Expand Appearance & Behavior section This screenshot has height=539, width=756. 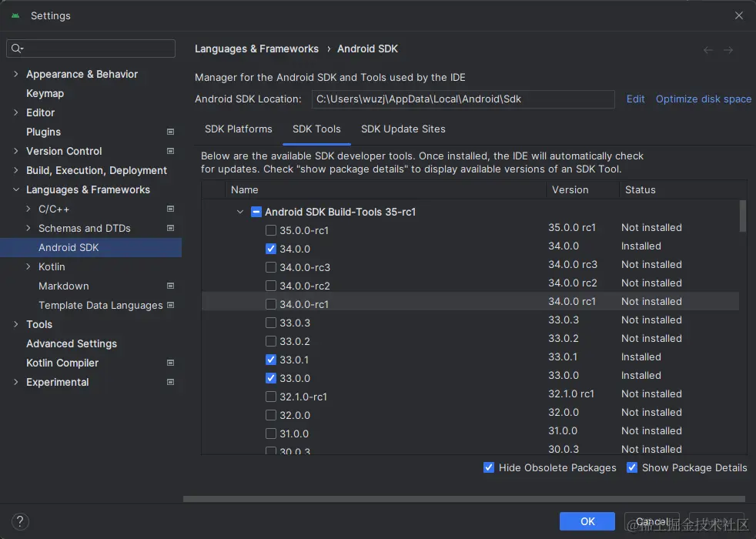click(16, 74)
